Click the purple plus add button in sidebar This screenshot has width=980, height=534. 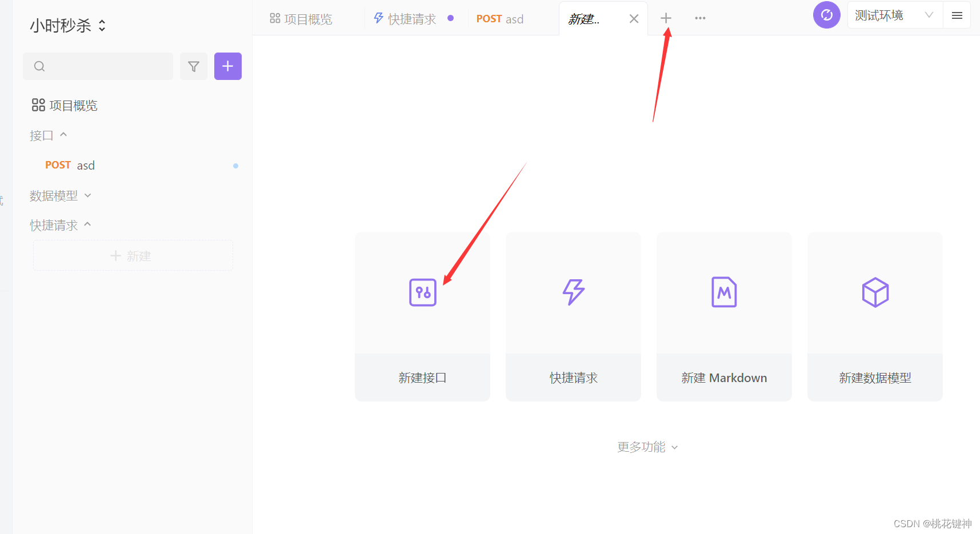pyautogui.click(x=227, y=66)
